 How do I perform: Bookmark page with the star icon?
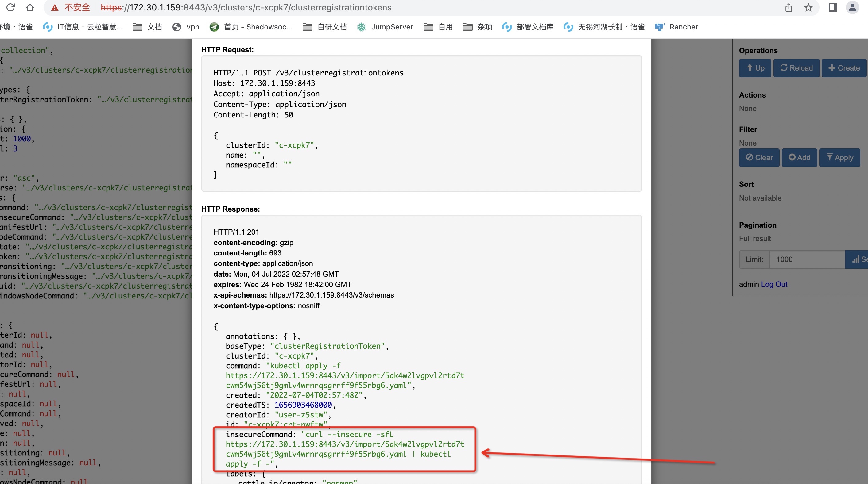click(808, 7)
